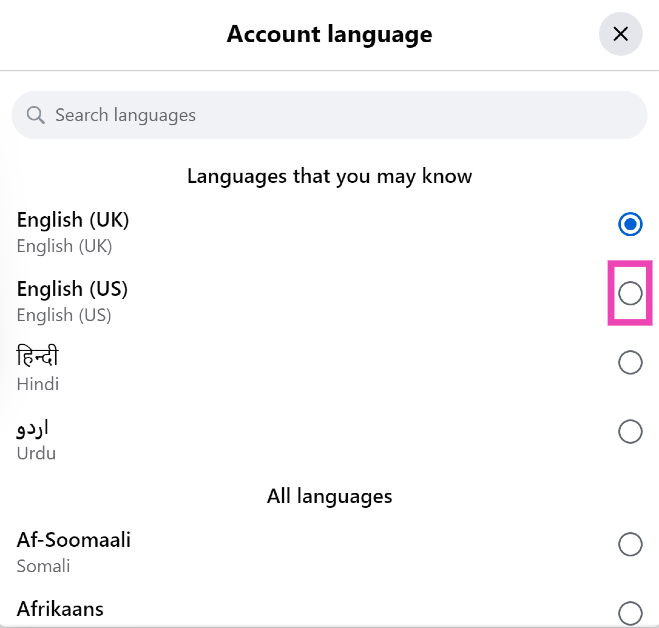Click the English (US) language name

[72, 288]
